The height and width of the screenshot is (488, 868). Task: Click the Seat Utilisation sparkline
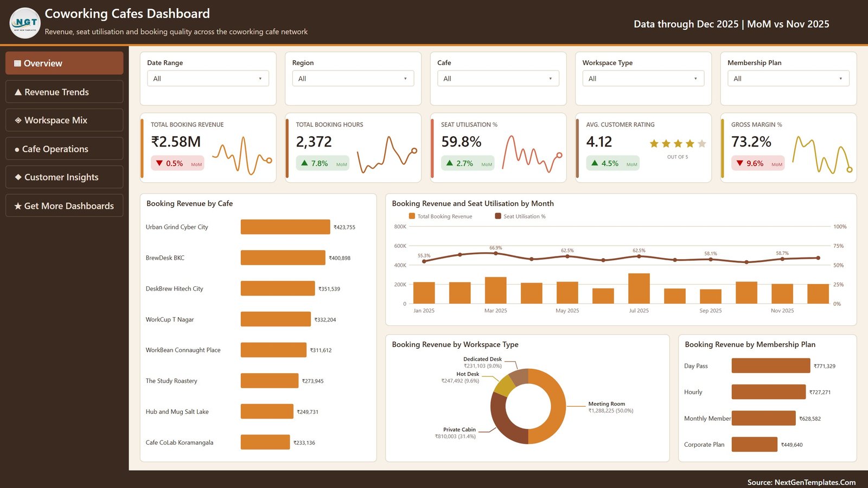point(532,154)
